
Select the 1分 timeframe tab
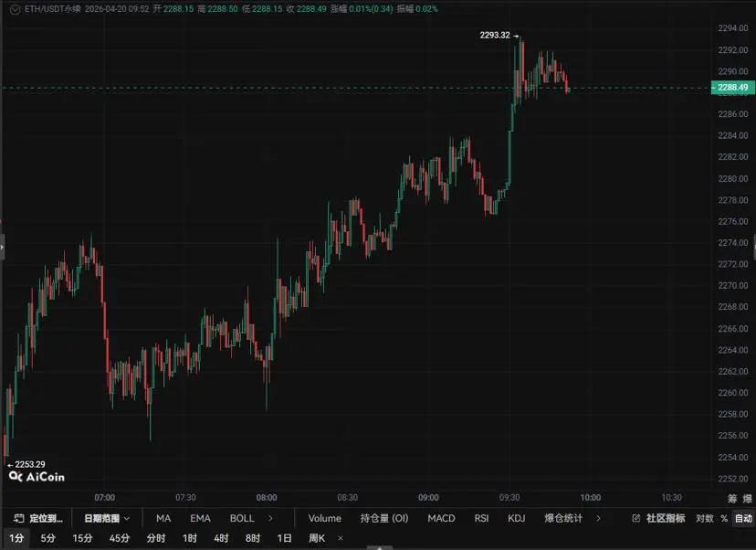click(x=16, y=538)
